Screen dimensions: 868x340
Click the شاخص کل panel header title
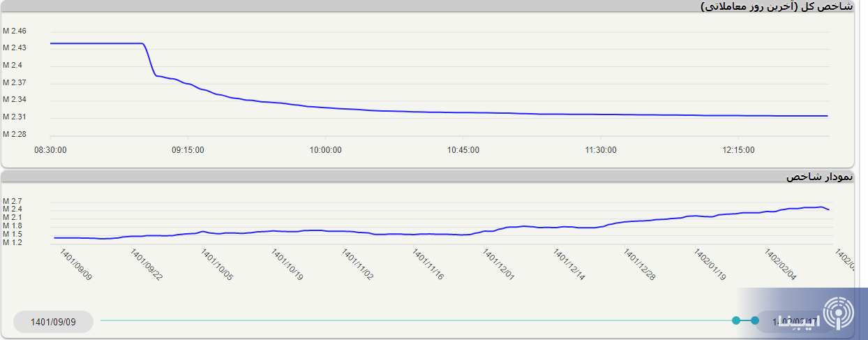pos(776,6)
